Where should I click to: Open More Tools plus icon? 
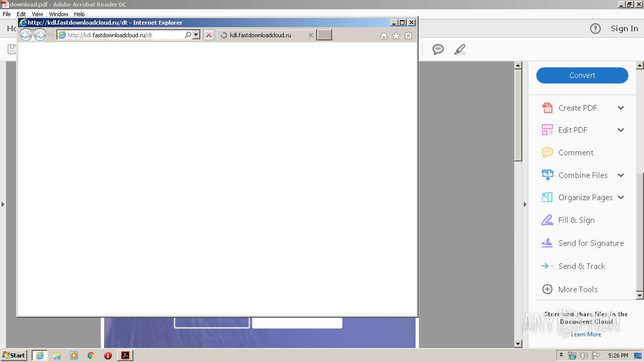coord(547,289)
